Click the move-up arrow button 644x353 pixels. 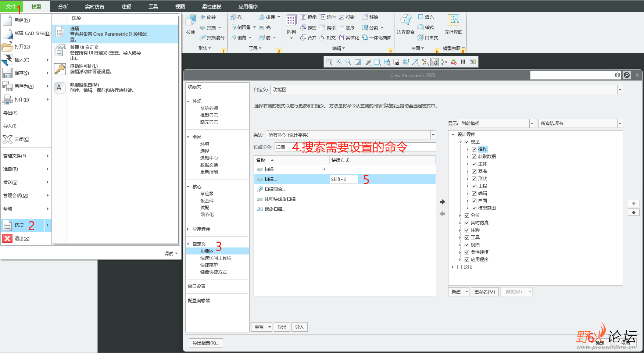point(634,203)
